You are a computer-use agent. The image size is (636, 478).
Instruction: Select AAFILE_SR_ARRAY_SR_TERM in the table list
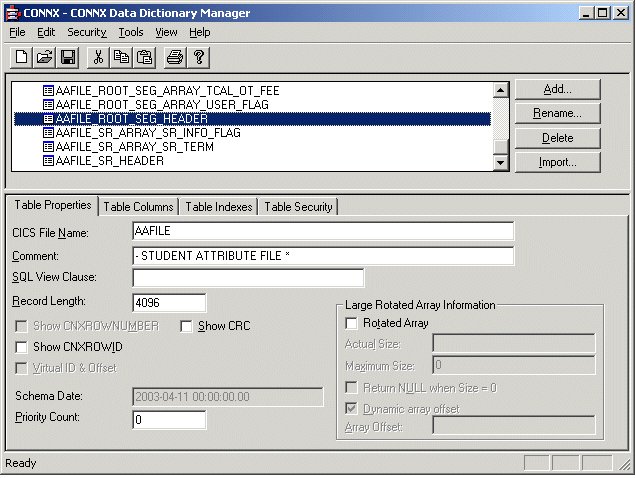pyautogui.click(x=134, y=147)
